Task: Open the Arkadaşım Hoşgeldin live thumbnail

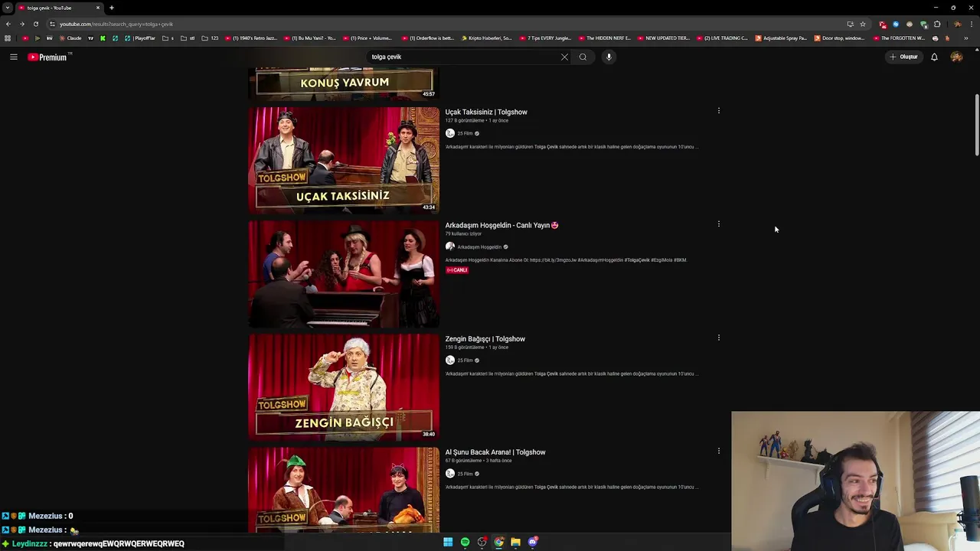Action: tap(344, 274)
